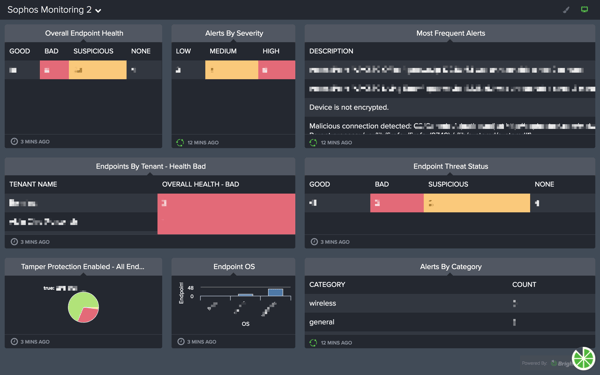
Task: Click refresh icon in Alerts By Severity footer
Action: pyautogui.click(x=180, y=143)
